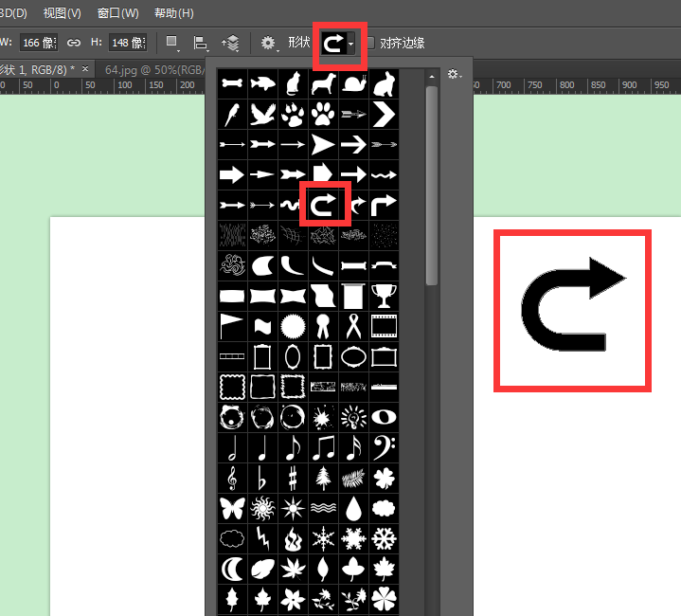Open the path alignment dropdown
This screenshot has width=681, height=616.
200,43
